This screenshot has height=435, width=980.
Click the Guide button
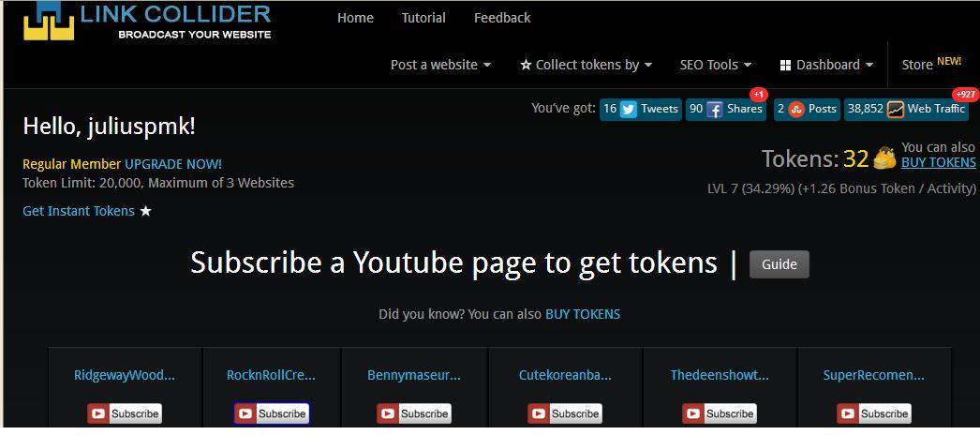[780, 264]
